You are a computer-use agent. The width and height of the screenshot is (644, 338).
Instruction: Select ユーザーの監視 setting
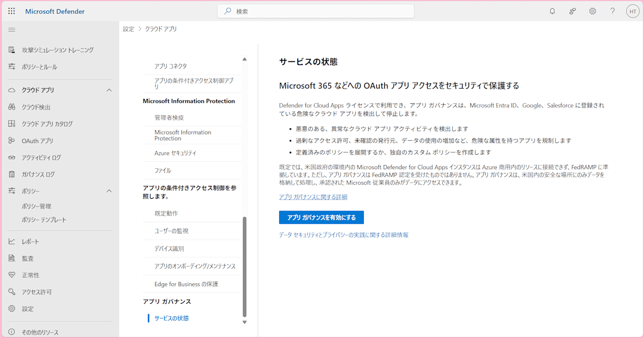click(171, 231)
